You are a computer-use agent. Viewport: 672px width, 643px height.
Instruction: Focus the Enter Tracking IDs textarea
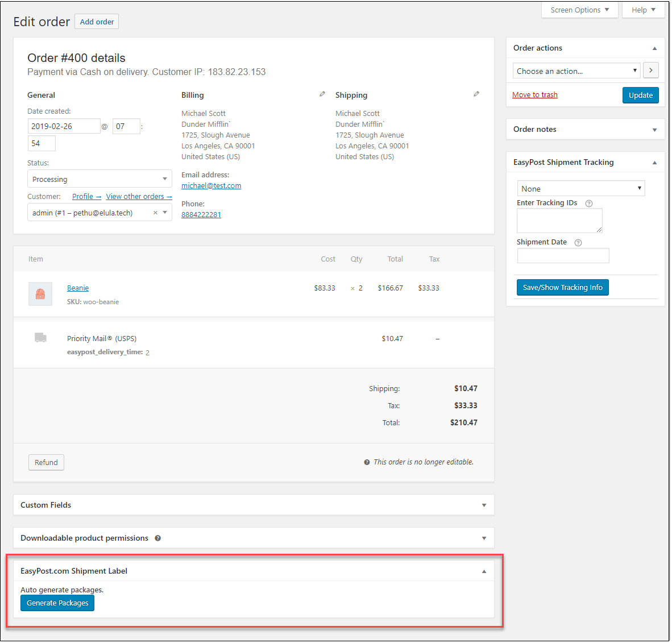559,221
